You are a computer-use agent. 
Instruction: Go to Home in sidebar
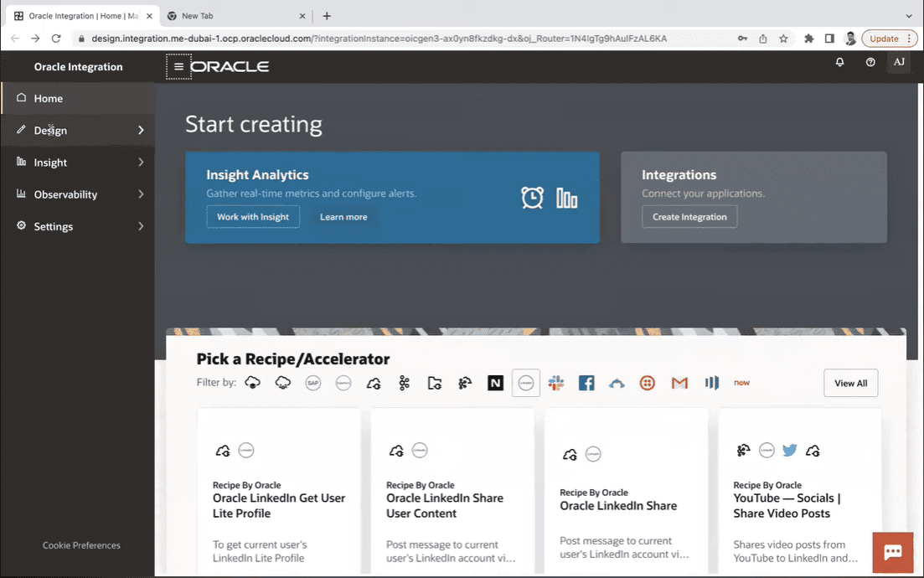[77, 98]
